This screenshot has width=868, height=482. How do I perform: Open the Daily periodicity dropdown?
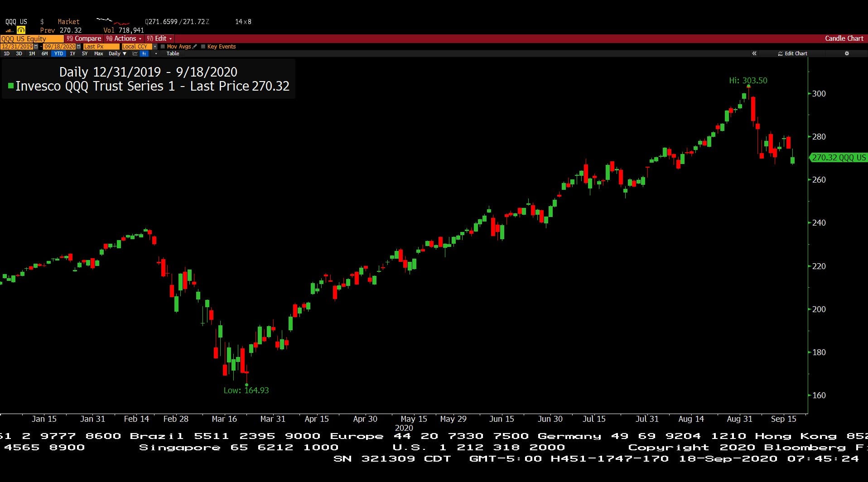coord(117,53)
